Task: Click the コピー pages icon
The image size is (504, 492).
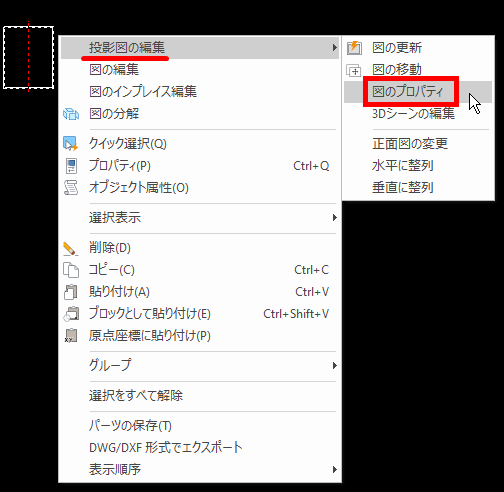Action: click(71, 270)
